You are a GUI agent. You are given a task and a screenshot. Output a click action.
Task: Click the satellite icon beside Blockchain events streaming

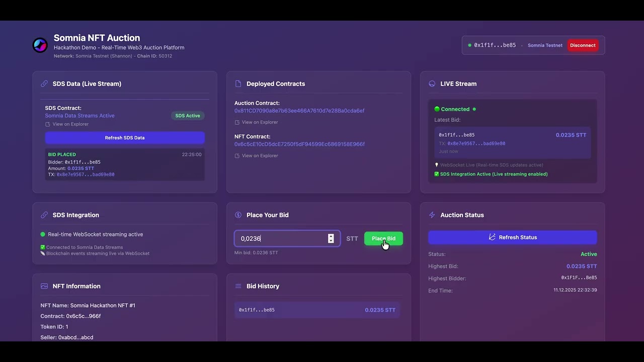tap(43, 253)
